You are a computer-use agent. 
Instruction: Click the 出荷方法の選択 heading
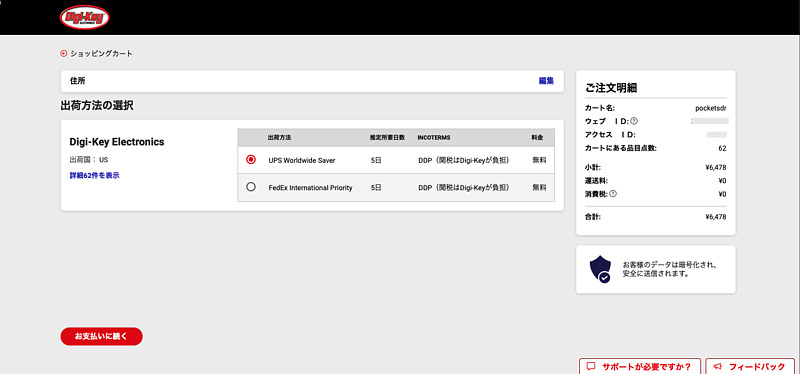(x=97, y=106)
